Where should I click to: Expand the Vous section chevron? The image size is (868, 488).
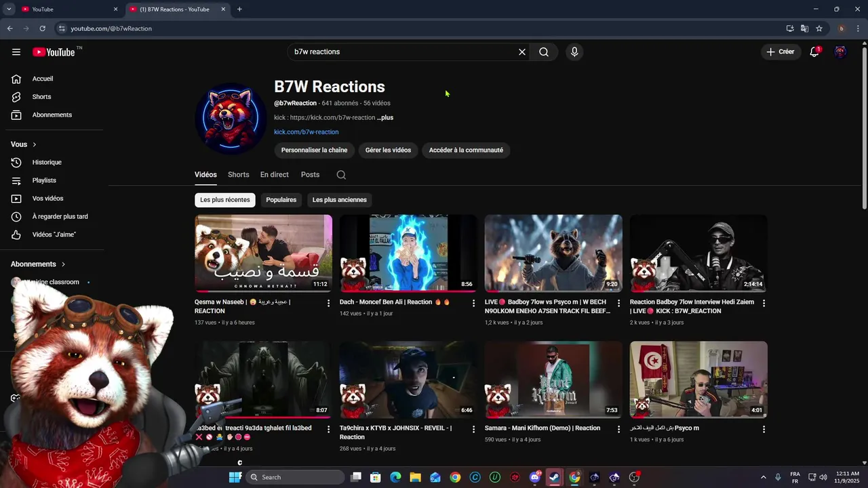click(35, 144)
